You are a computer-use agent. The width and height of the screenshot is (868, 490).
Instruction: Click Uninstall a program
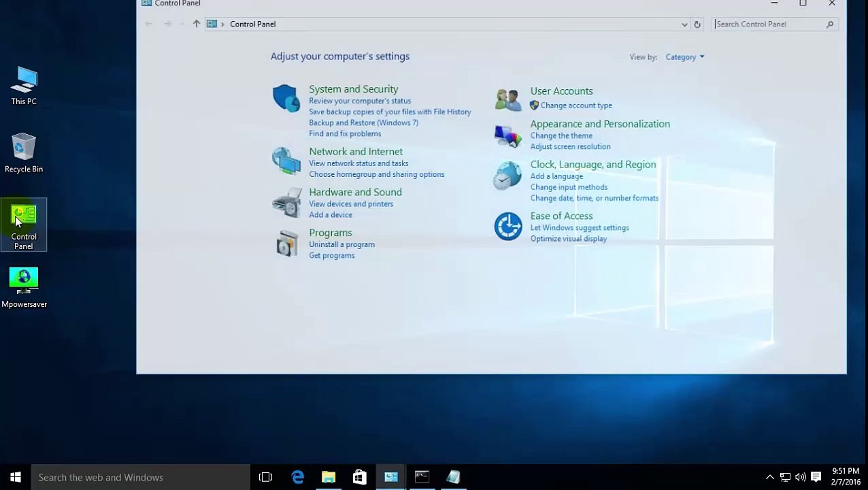[341, 244]
